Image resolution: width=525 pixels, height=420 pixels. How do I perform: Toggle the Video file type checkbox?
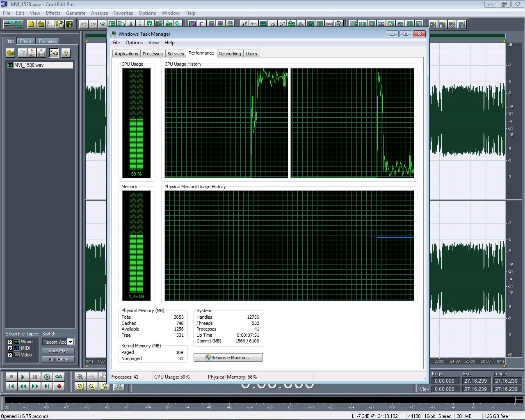pos(10,355)
